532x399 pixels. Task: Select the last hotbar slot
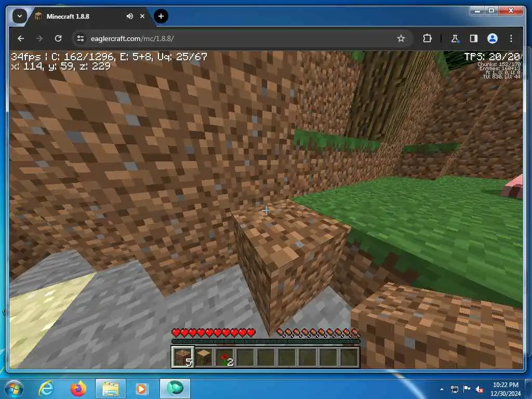(349, 357)
